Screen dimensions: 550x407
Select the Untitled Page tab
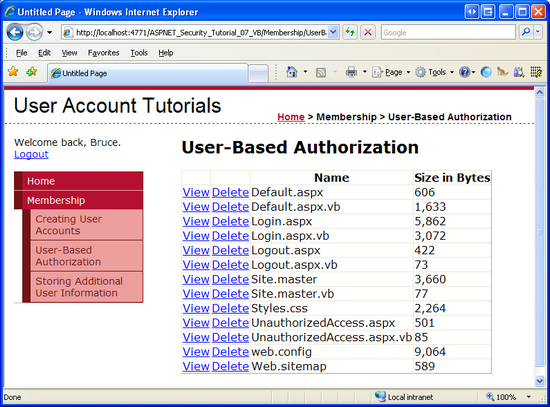(148, 73)
